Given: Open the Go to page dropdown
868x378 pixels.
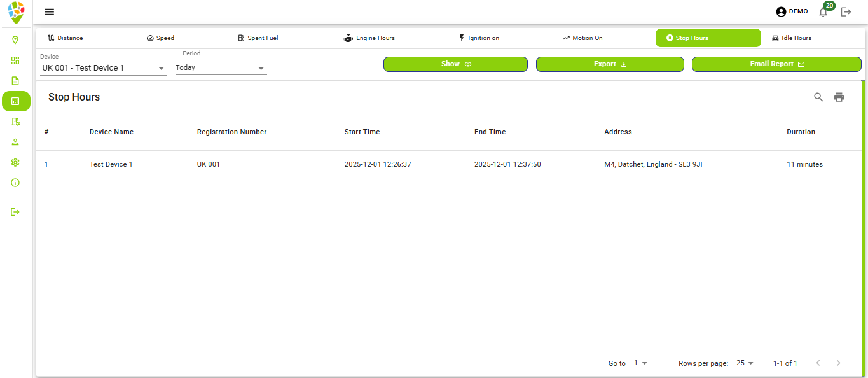Looking at the screenshot, I should click(640, 363).
